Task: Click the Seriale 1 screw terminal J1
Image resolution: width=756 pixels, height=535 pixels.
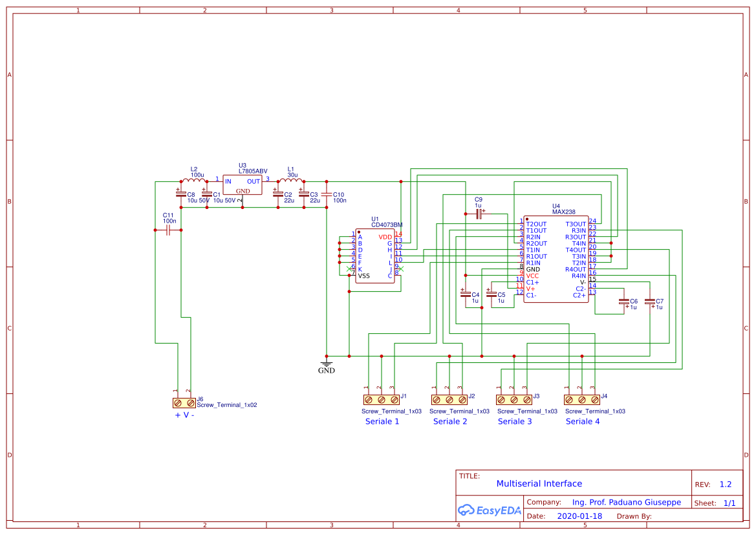Action: [382, 400]
